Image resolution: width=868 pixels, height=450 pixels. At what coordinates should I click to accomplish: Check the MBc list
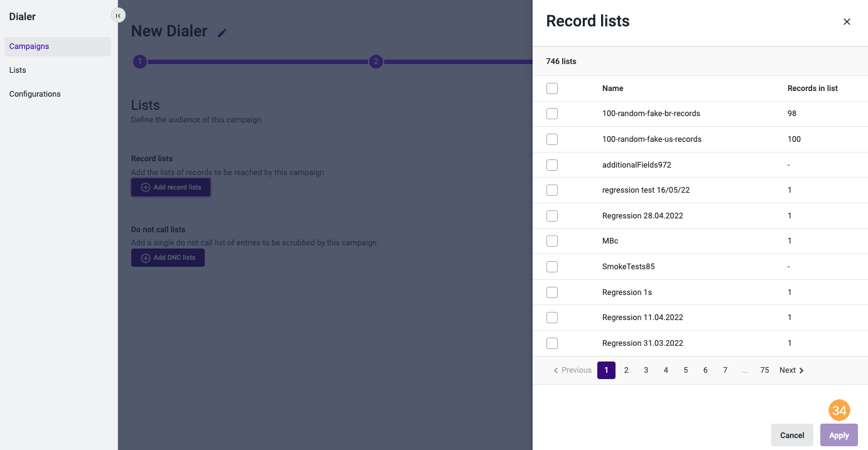pos(552,241)
